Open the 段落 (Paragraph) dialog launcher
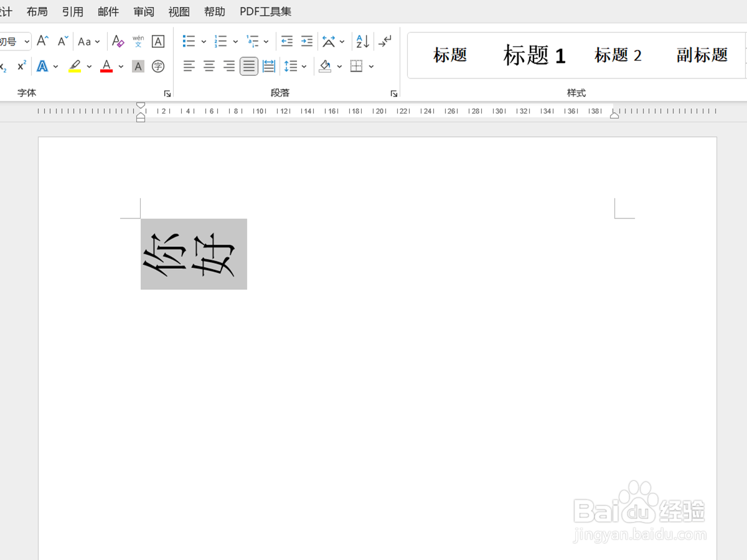This screenshot has width=747, height=560. click(x=393, y=93)
